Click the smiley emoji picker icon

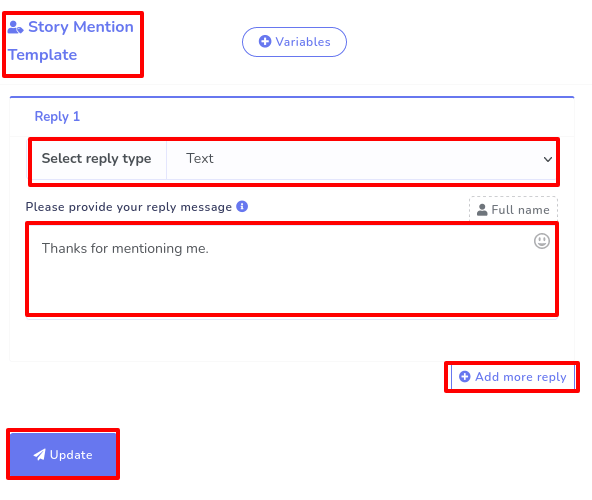coord(542,241)
